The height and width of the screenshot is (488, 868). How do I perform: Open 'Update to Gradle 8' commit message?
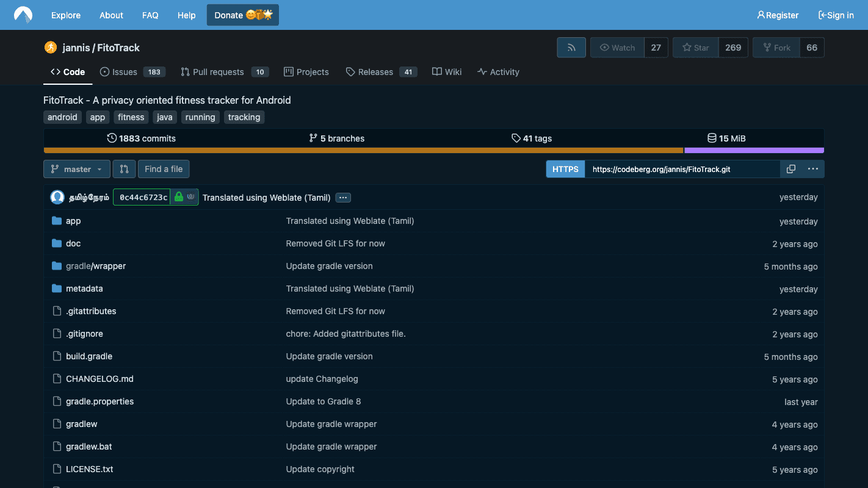coord(324,401)
